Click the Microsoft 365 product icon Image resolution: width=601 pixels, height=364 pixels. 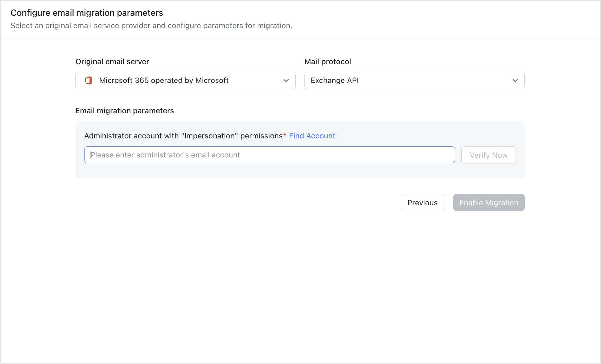click(x=88, y=81)
